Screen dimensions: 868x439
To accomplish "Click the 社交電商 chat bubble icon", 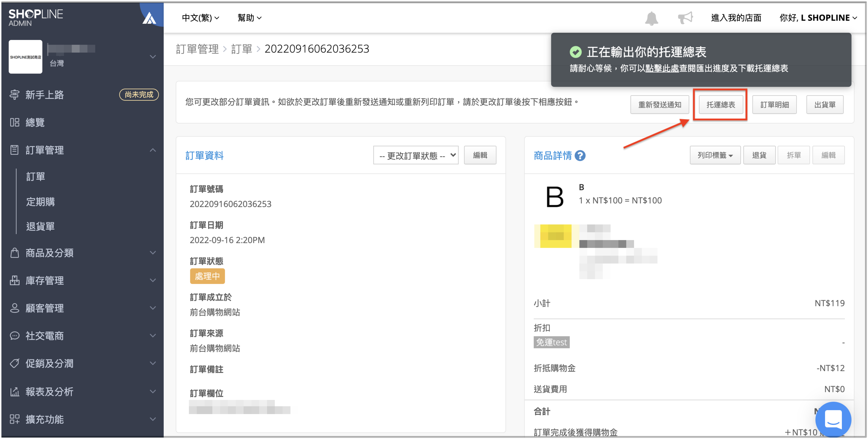I will click(x=14, y=335).
